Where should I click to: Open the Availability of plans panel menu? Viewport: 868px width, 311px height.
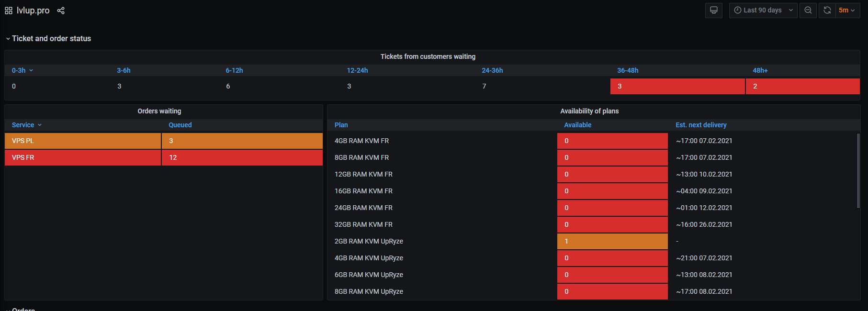click(x=589, y=111)
